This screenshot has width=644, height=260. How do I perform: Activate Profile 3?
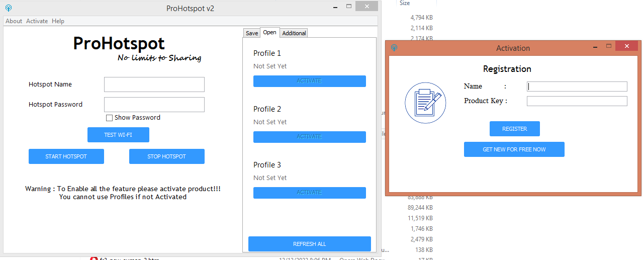tap(310, 193)
